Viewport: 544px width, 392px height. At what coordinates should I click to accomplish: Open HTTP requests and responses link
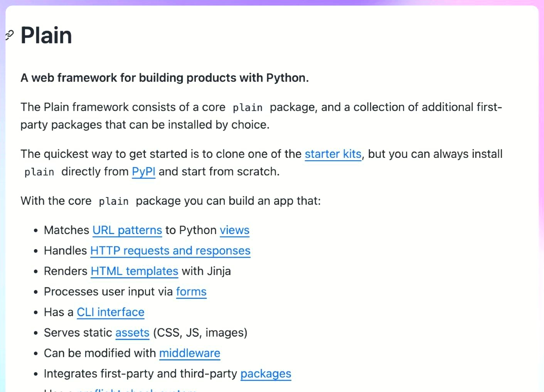click(x=170, y=251)
